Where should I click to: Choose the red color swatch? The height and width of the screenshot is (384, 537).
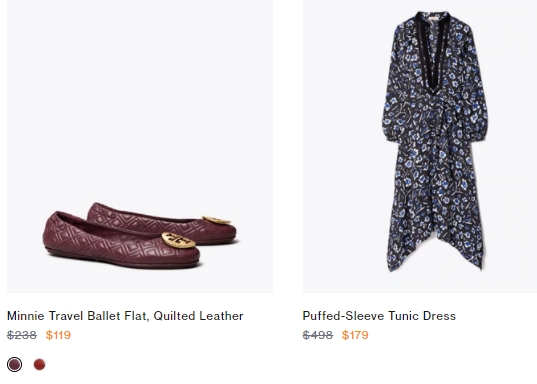(39, 364)
